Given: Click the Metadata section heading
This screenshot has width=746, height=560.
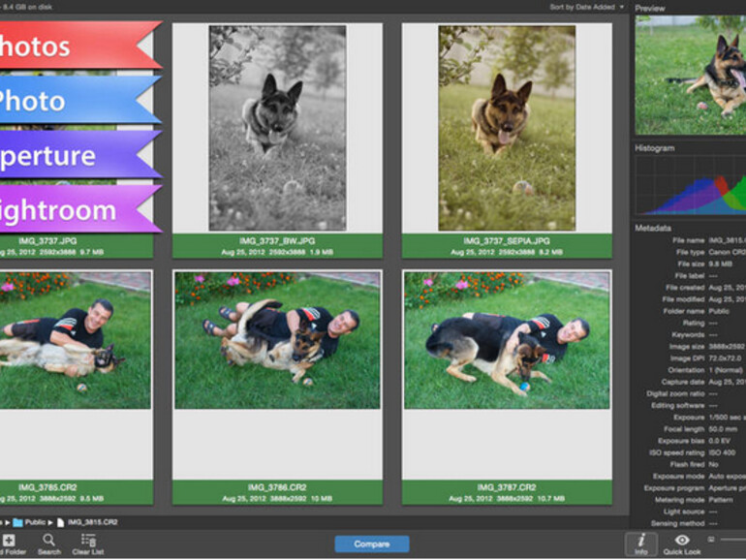Looking at the screenshot, I should coord(653,229).
